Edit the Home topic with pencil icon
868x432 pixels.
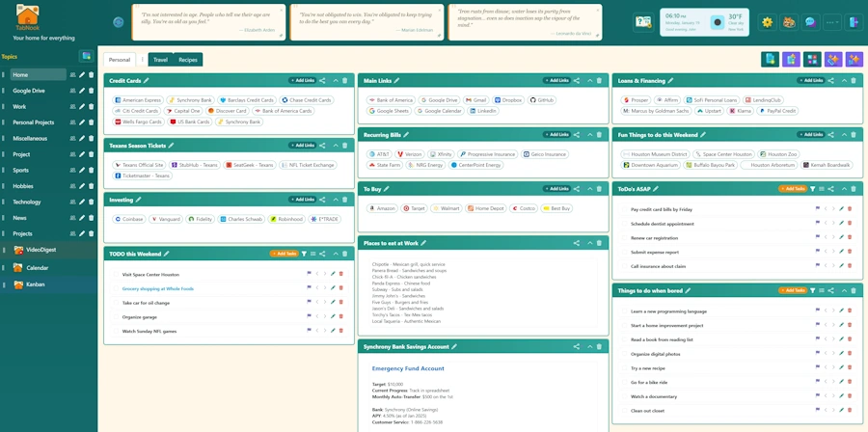click(82, 74)
